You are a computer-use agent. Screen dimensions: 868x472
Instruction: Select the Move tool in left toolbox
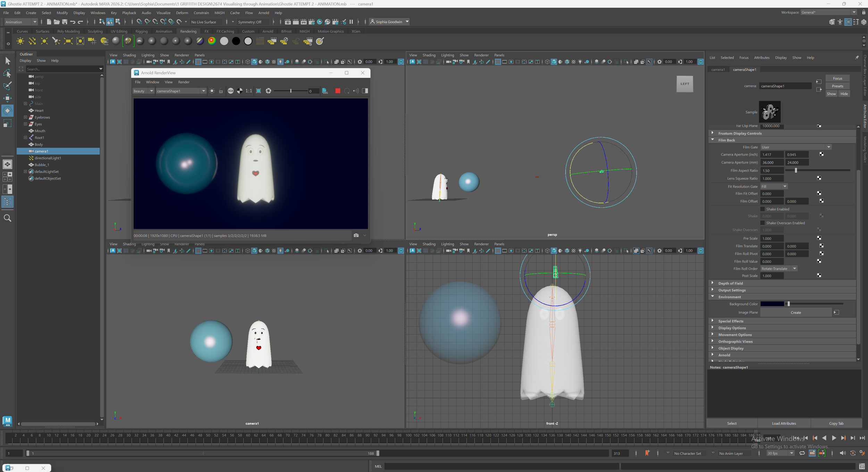point(7,98)
